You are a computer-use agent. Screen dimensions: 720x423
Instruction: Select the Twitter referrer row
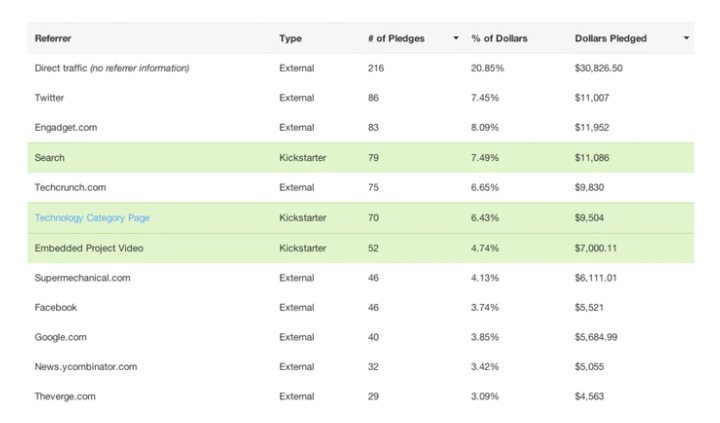[50, 98]
